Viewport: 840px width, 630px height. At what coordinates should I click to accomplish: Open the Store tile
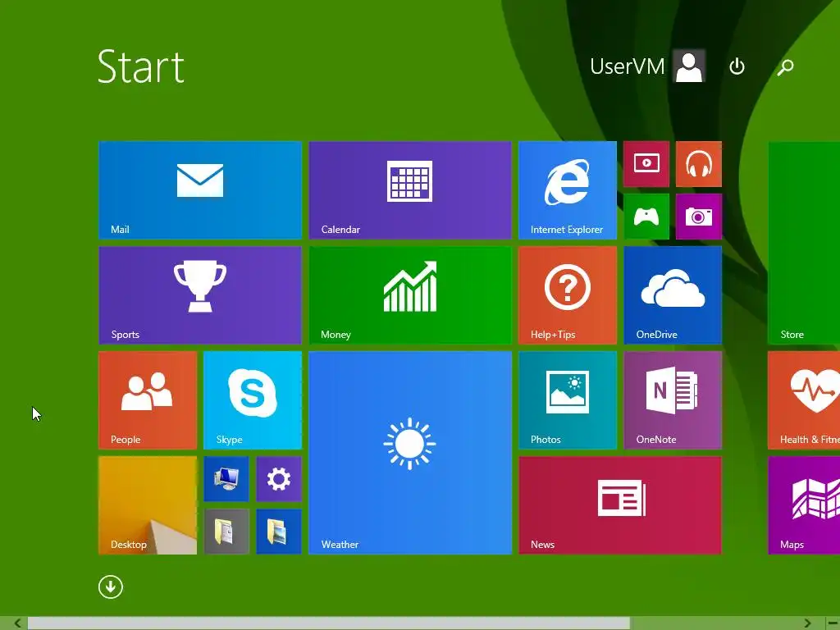pos(804,242)
